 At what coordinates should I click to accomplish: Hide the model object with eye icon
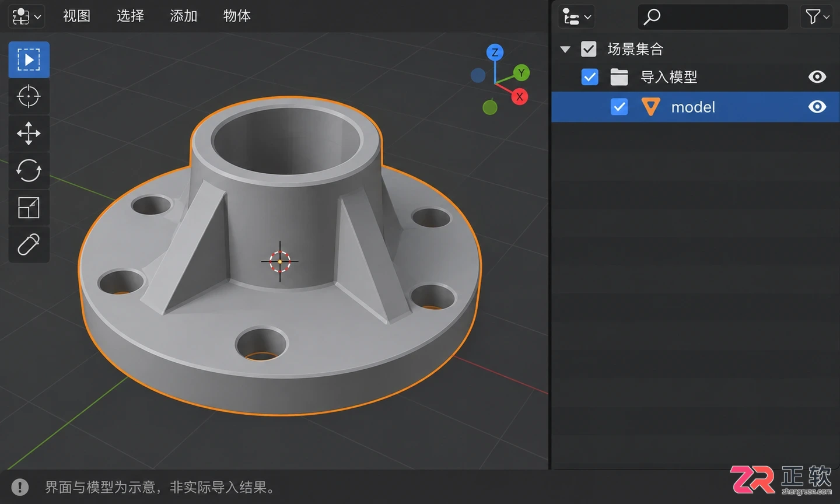817,107
